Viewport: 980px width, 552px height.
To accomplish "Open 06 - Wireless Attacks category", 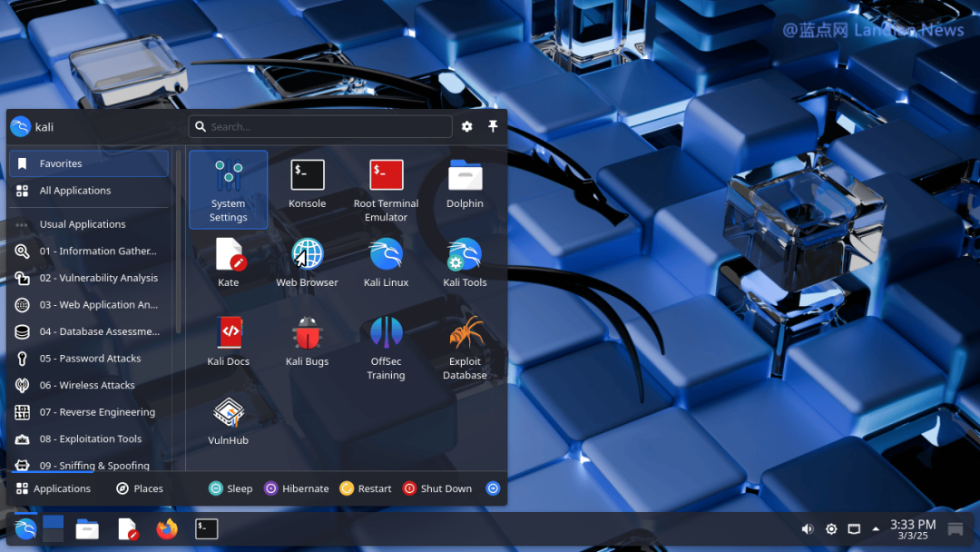I will tap(89, 385).
